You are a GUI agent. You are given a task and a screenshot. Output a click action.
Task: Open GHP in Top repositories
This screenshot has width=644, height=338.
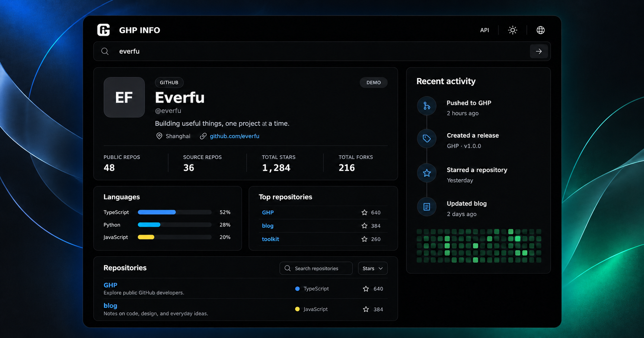[268, 212]
